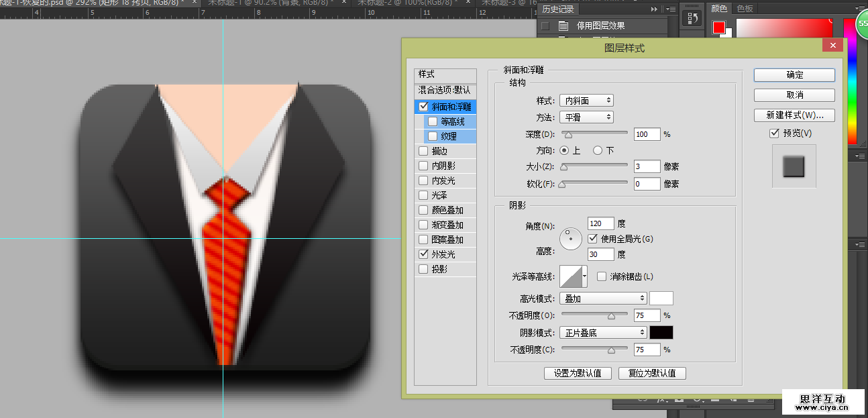868x418 pixels.
Task: Toggle 使用全局光 global light checkbox
Action: coord(592,239)
